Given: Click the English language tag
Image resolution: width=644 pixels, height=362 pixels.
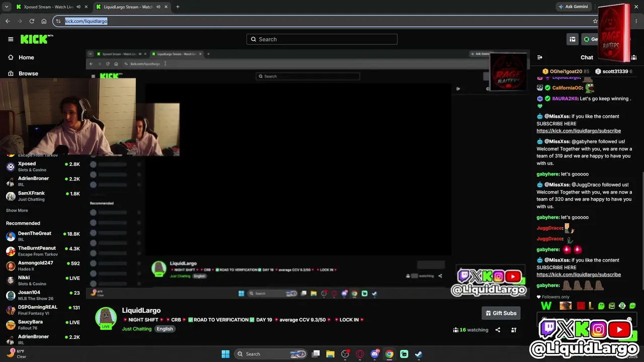Looking at the screenshot, I should click(x=165, y=329).
